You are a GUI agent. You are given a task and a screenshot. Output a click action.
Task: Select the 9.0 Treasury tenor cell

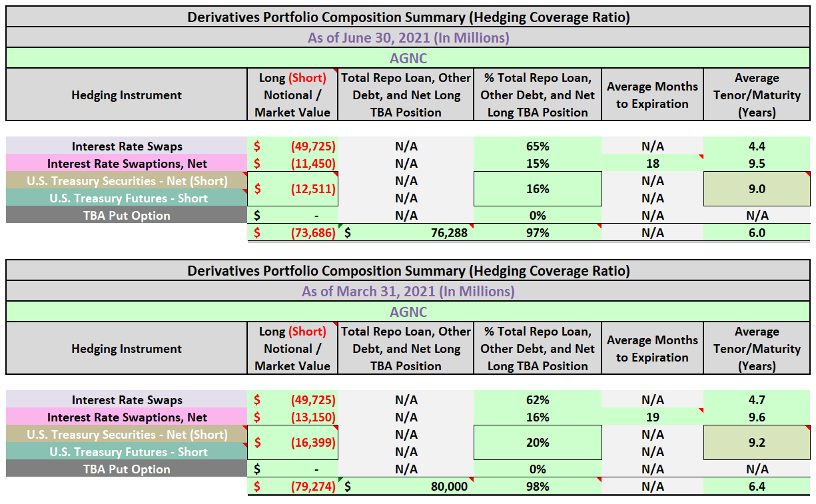click(757, 189)
